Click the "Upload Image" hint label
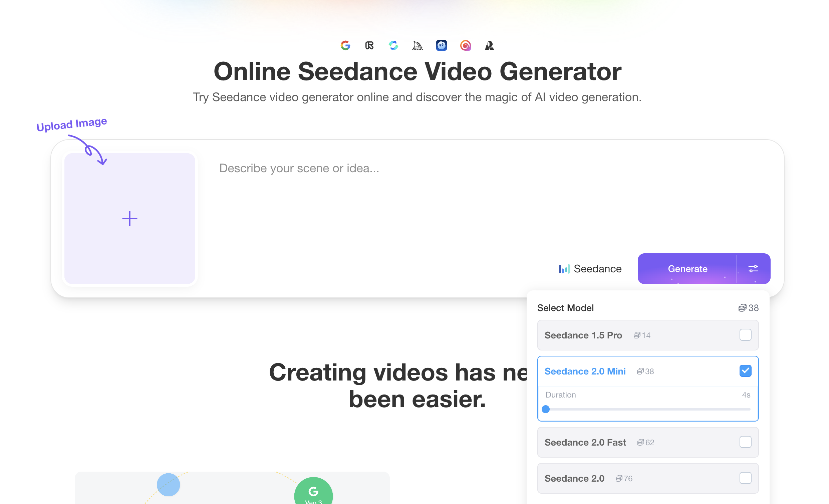The height and width of the screenshot is (504, 829). coord(72,124)
